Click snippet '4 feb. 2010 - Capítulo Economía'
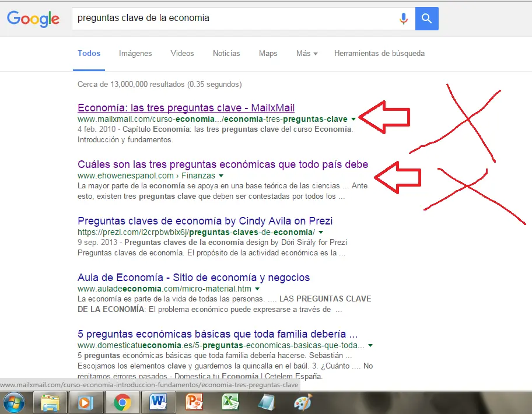Image resolution: width=532 pixels, height=414 pixels. tap(215, 134)
